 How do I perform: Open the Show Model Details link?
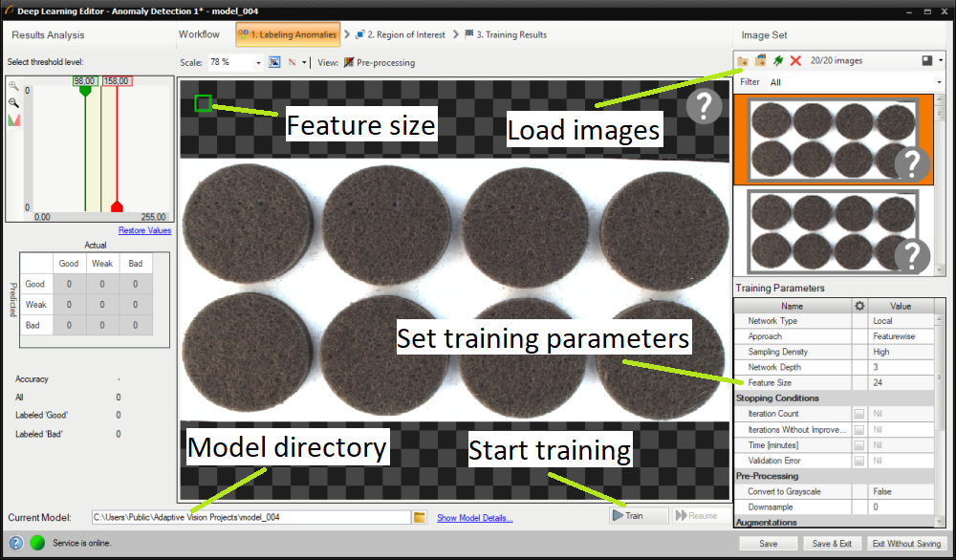(474, 518)
